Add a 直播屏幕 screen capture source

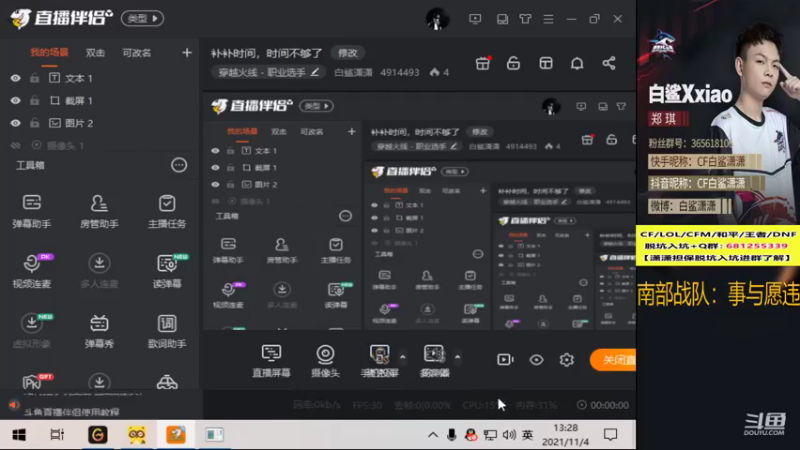(x=271, y=361)
